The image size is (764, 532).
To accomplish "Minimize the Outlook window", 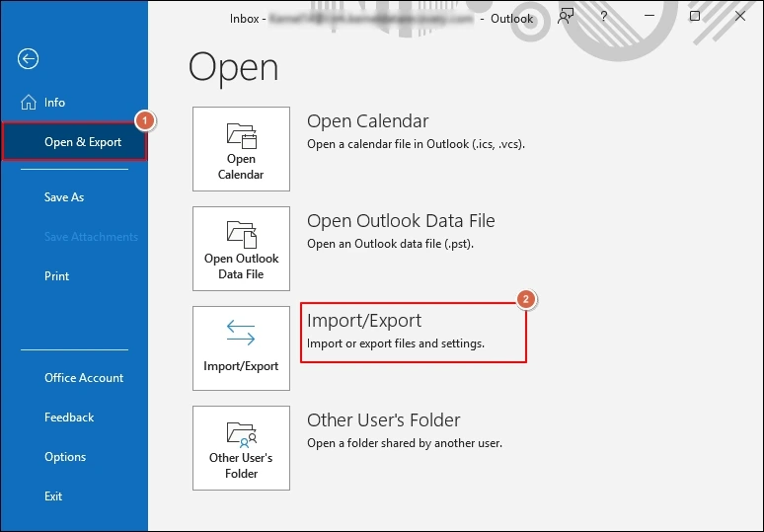I will [649, 16].
